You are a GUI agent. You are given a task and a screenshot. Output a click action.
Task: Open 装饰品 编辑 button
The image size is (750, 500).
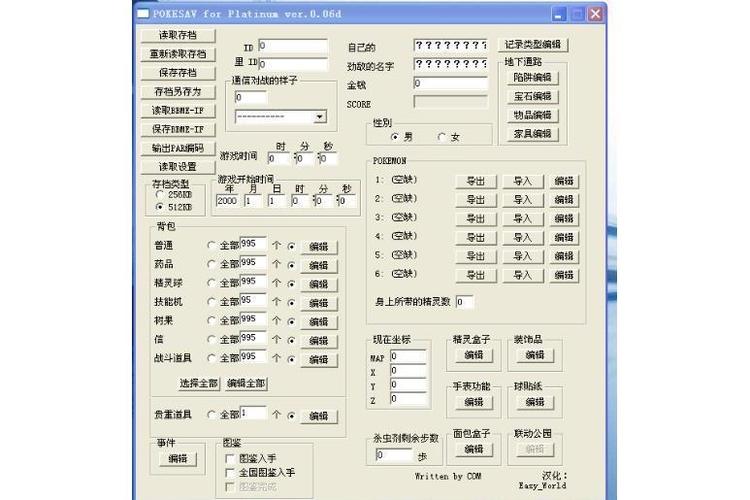pyautogui.click(x=535, y=355)
